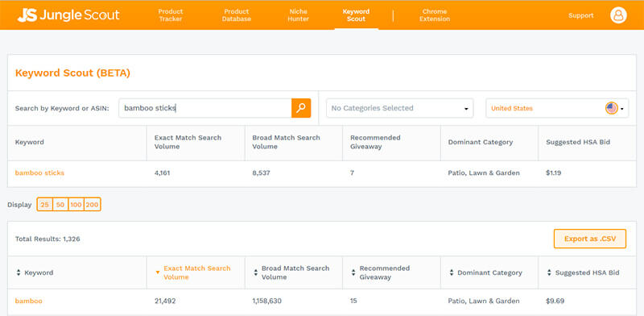Display 200 results per page
644x316 pixels.
tap(92, 205)
